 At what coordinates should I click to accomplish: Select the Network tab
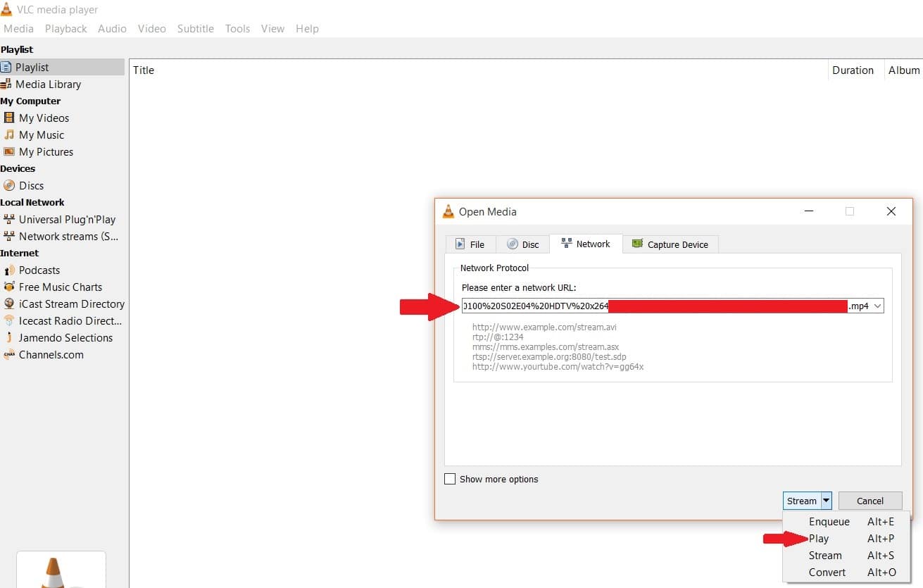click(586, 244)
